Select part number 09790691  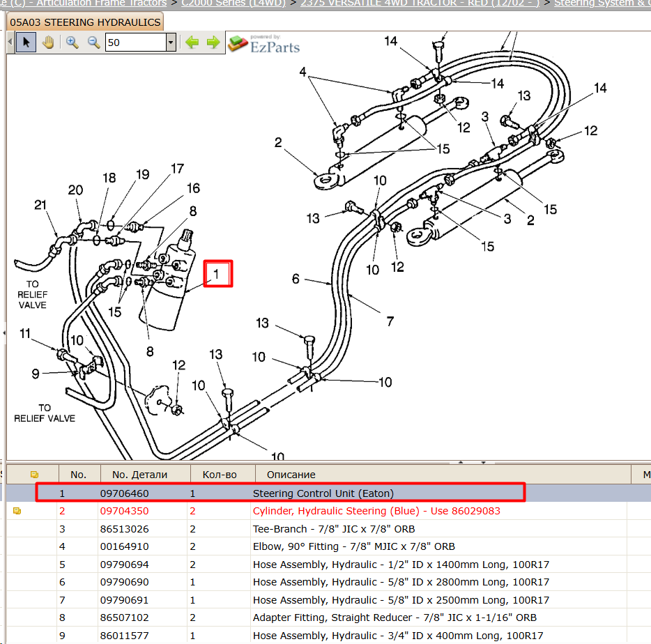pos(124,600)
